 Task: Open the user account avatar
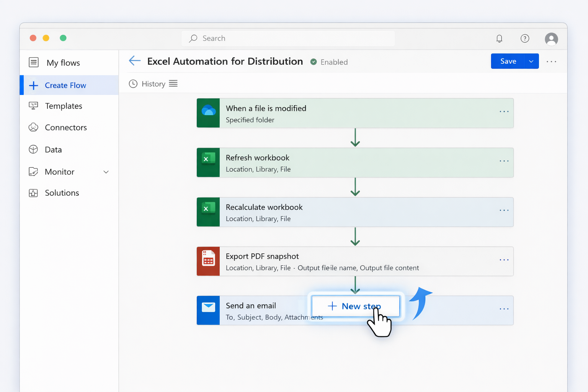pyautogui.click(x=551, y=39)
